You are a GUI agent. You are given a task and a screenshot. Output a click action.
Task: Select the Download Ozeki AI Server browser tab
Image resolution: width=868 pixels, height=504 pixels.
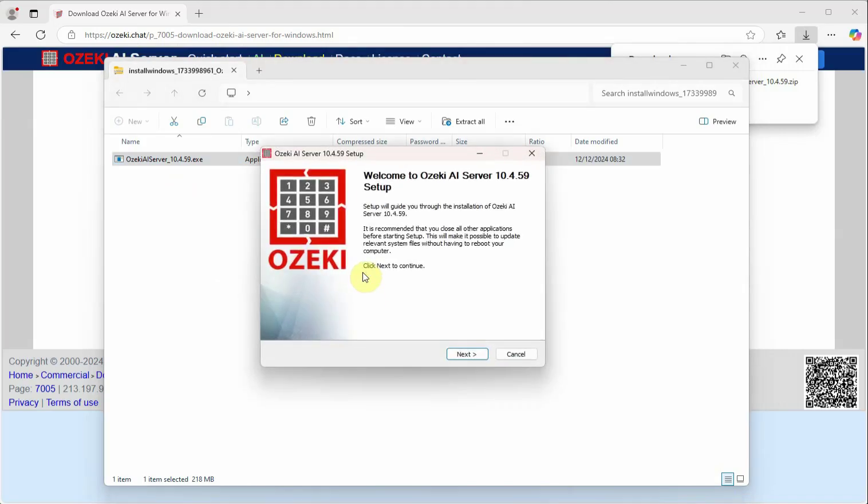pyautogui.click(x=117, y=13)
